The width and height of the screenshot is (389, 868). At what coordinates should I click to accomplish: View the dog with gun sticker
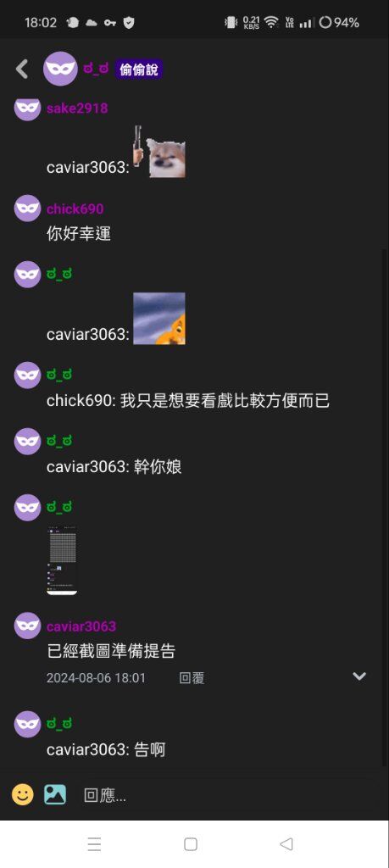pyautogui.click(x=159, y=151)
